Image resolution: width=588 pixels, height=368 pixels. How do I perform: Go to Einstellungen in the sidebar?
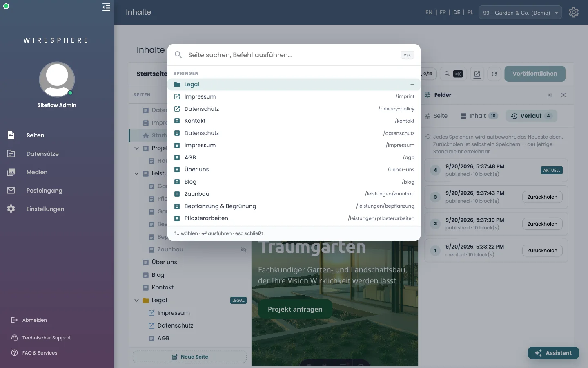pyautogui.click(x=45, y=209)
